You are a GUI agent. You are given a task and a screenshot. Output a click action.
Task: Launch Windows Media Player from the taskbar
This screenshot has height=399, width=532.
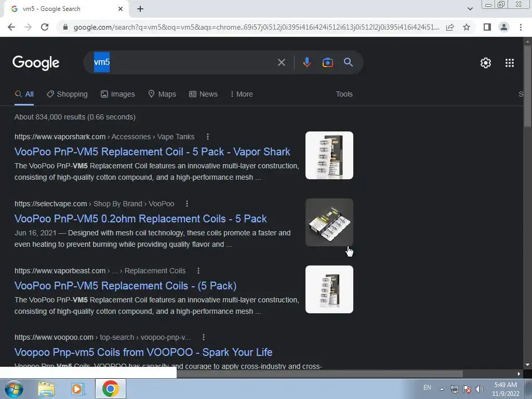77,389
